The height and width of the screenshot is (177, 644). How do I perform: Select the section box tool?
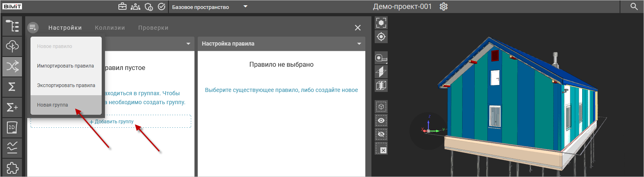[x=381, y=86]
